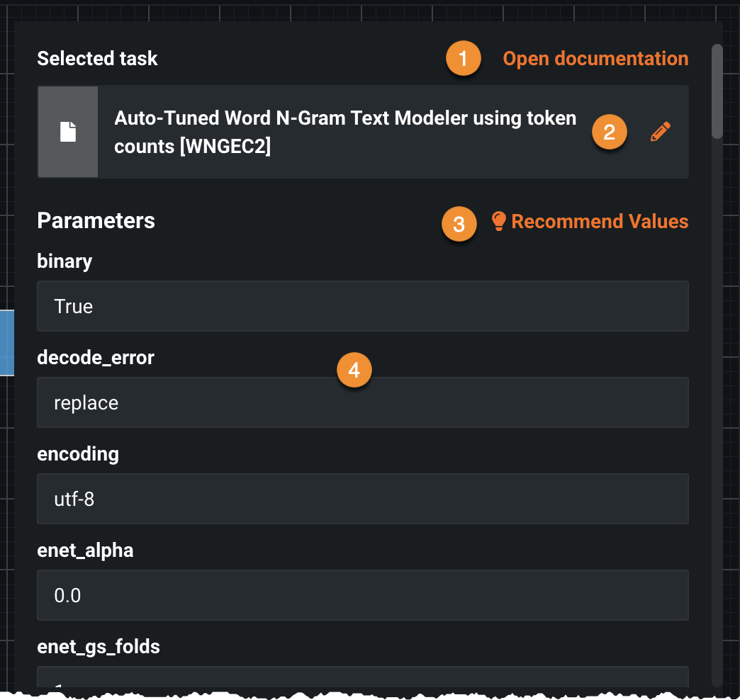Click the orange callout badge numbered 4
The width and height of the screenshot is (740, 700).
(354, 370)
